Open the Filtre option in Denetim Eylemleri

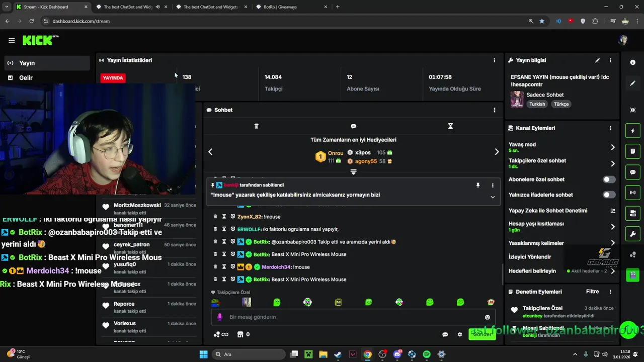592,292
